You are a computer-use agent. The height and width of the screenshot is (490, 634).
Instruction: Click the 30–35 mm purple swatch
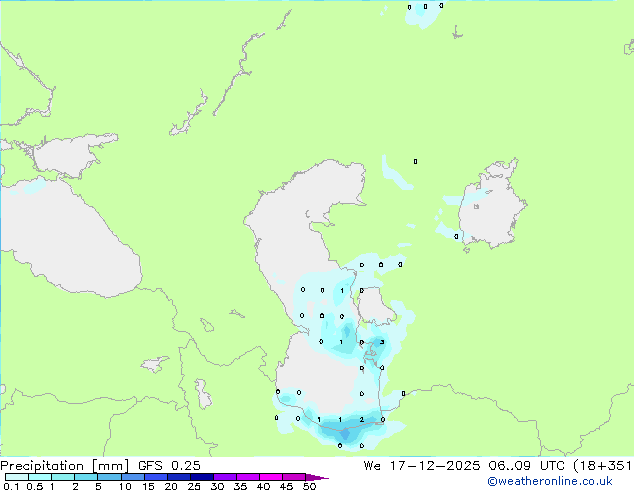click(225, 477)
